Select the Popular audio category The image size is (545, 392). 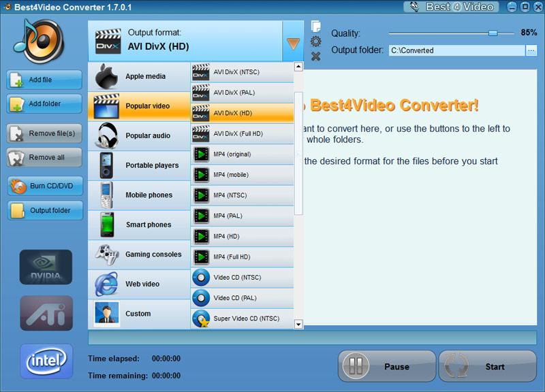(139, 135)
